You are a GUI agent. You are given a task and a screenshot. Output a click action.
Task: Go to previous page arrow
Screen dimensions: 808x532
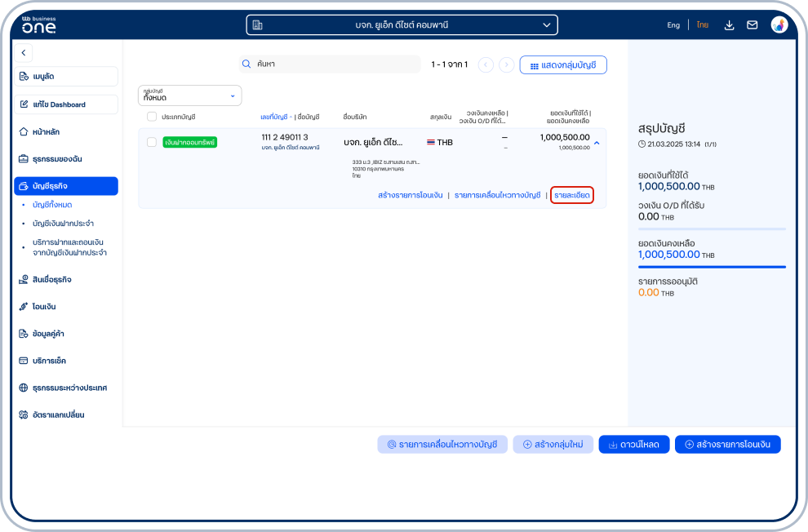coord(486,64)
